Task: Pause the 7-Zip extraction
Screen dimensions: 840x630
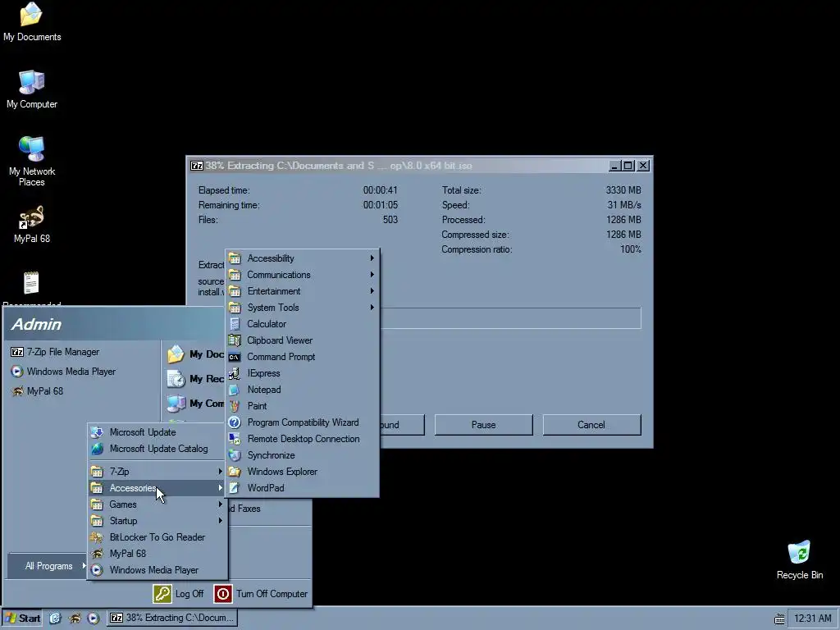Action: click(484, 425)
